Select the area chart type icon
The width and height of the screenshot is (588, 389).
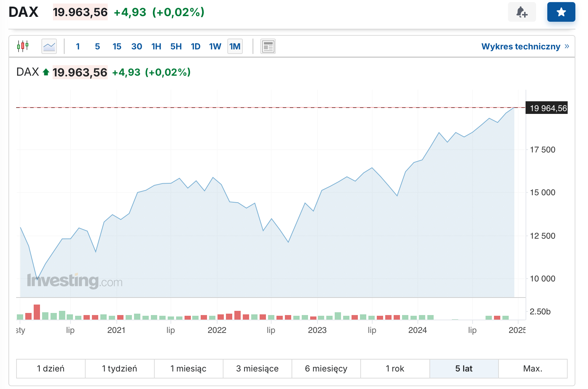click(49, 46)
